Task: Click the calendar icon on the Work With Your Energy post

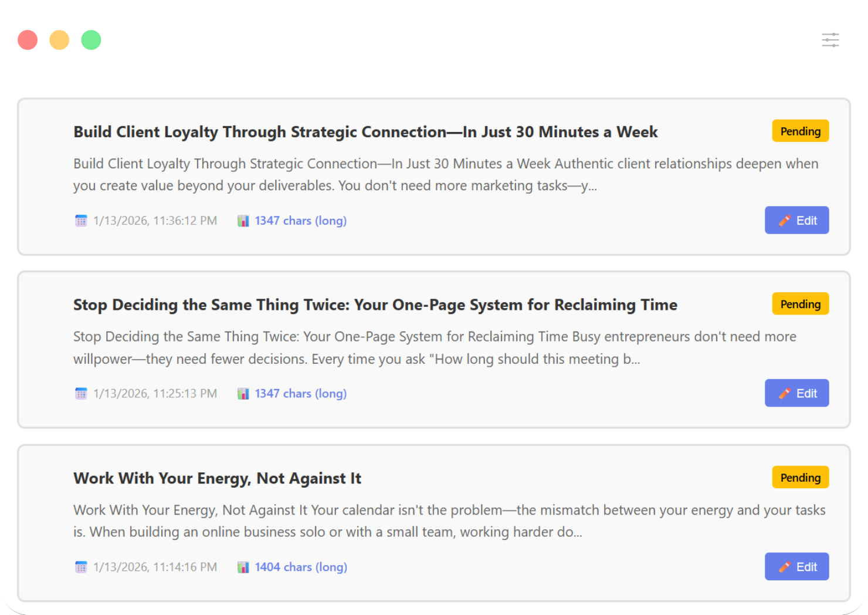Action: point(81,567)
